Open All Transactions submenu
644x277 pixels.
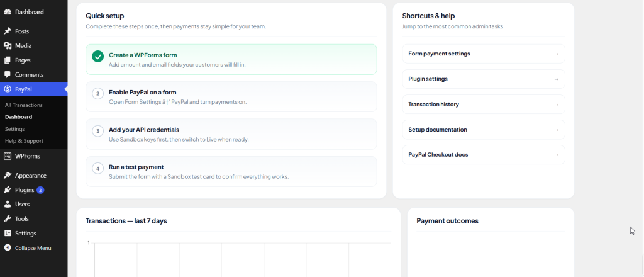point(24,105)
